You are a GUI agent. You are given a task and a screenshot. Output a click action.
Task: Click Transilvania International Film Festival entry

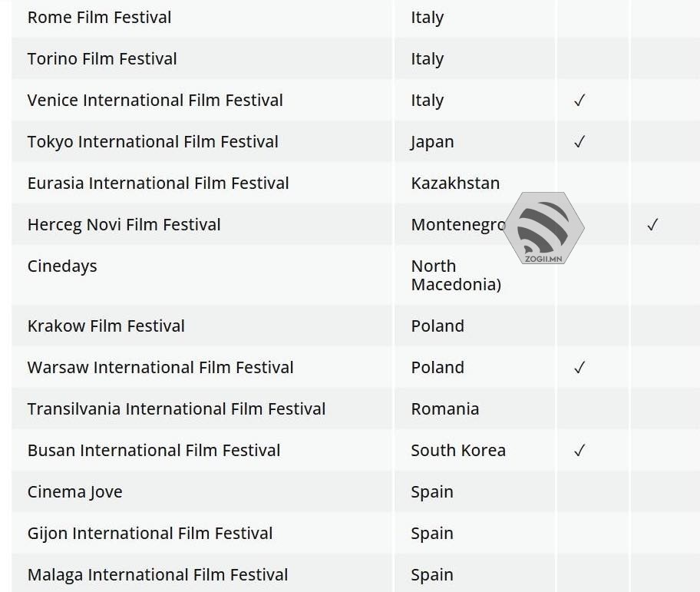click(177, 409)
